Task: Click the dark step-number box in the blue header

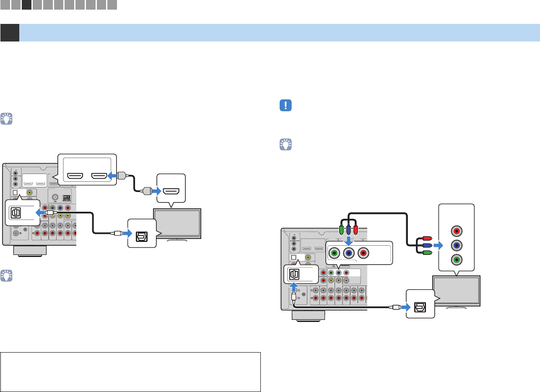Action: tap(10, 33)
